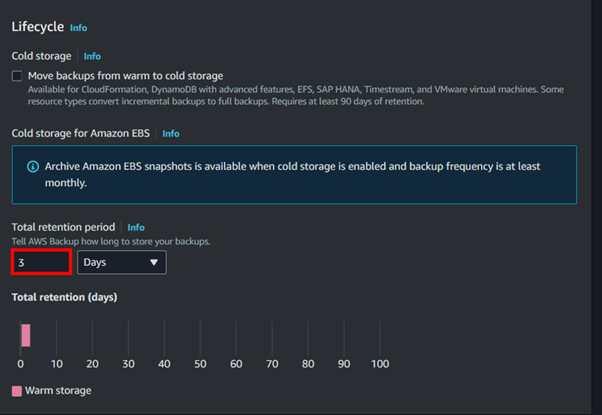Click the 0 tick on retention axis

click(21, 364)
